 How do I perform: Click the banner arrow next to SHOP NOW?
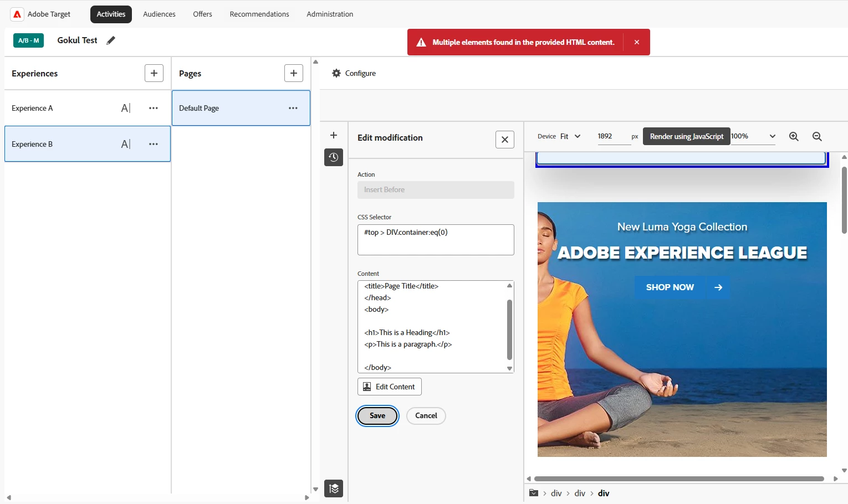tap(718, 287)
